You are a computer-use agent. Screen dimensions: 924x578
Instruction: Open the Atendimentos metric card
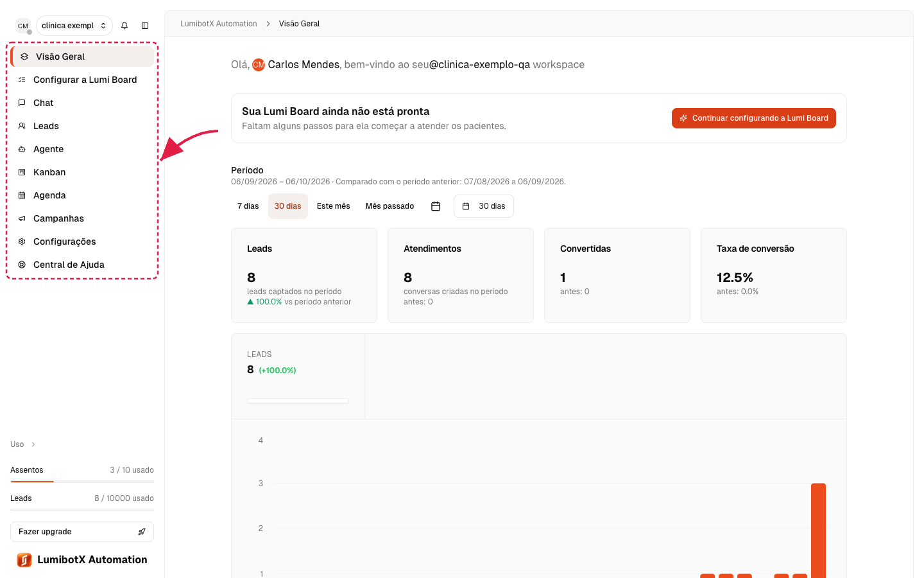461,276
